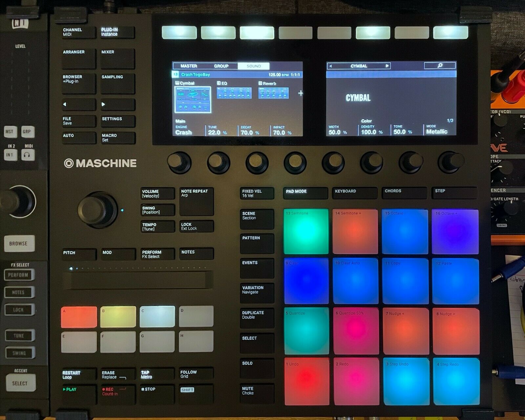
Task: Select group H button
Action: click(196, 341)
